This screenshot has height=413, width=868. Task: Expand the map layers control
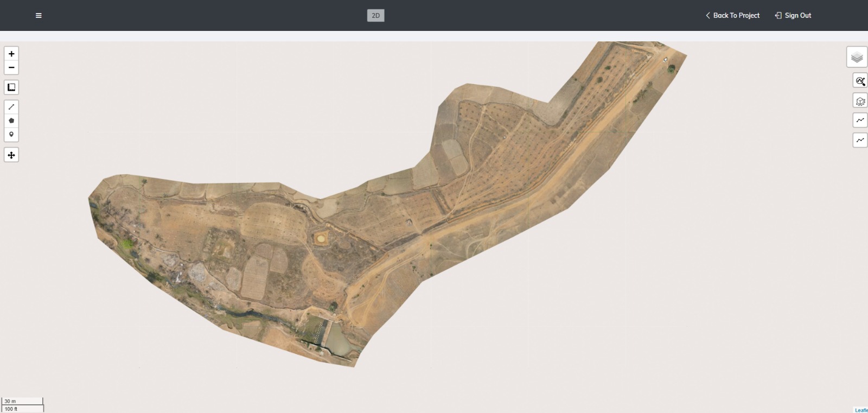point(857,57)
